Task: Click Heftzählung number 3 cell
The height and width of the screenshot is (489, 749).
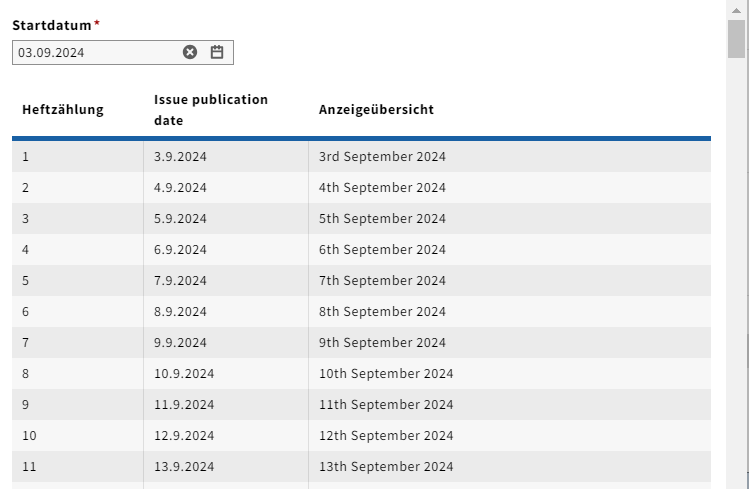Action: pyautogui.click(x=26, y=219)
